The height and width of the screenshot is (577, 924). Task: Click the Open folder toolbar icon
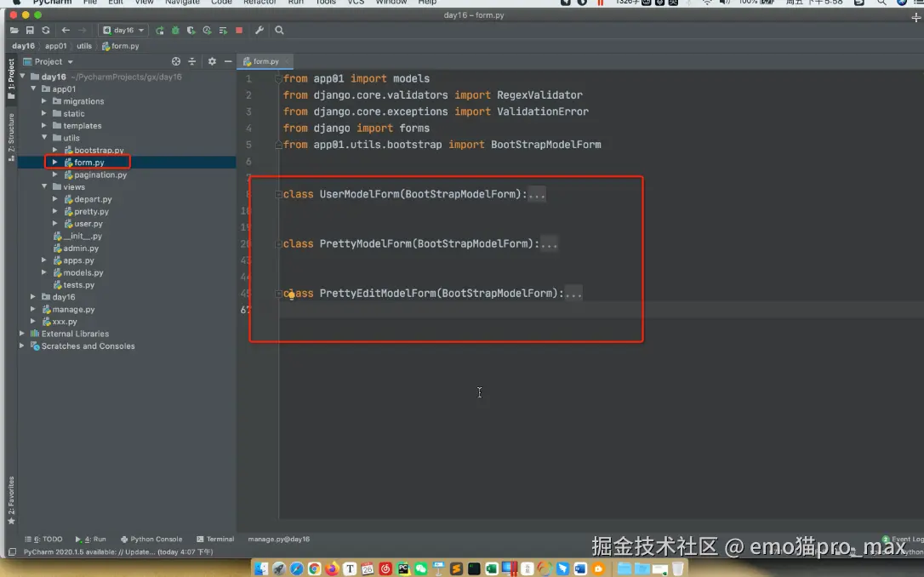pos(14,30)
